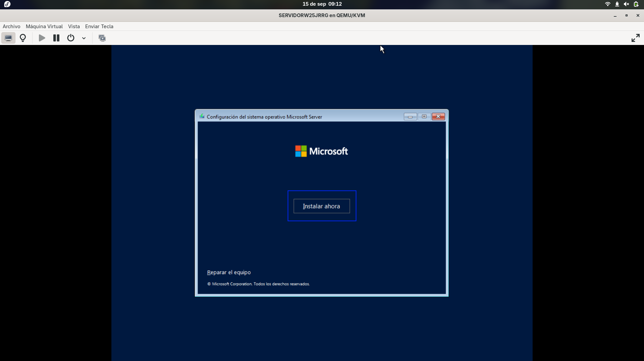Switch the viewer to fullscreen mode
This screenshot has width=644, height=361.
(x=635, y=38)
